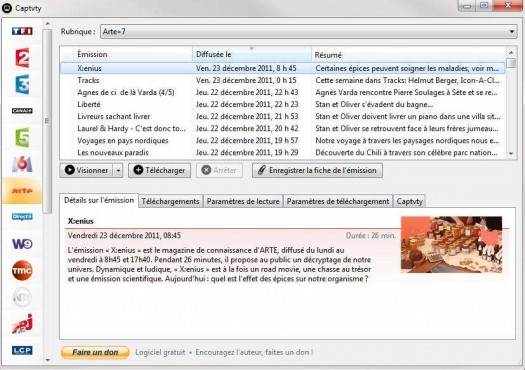
Task: Click the Captvty app icon in title bar
Action: click(7, 8)
